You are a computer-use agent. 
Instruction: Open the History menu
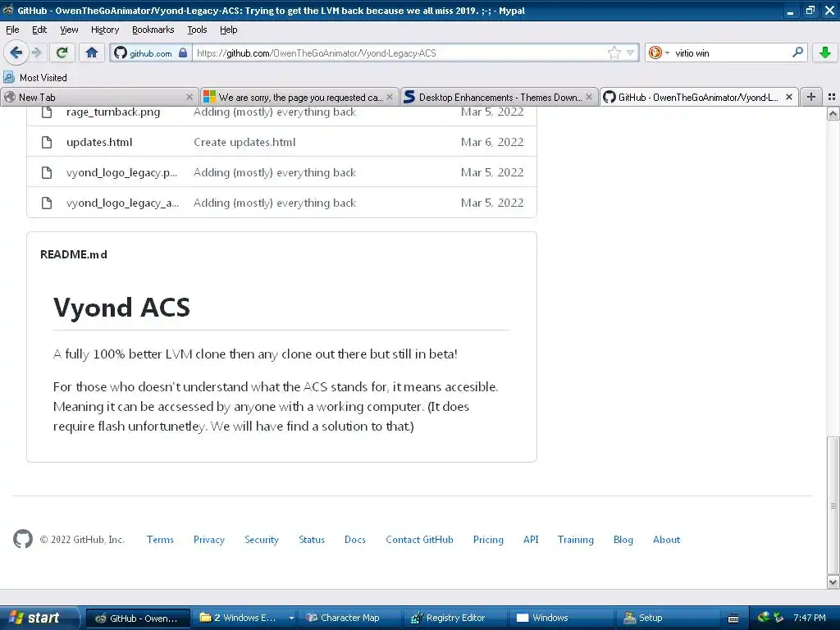point(104,30)
